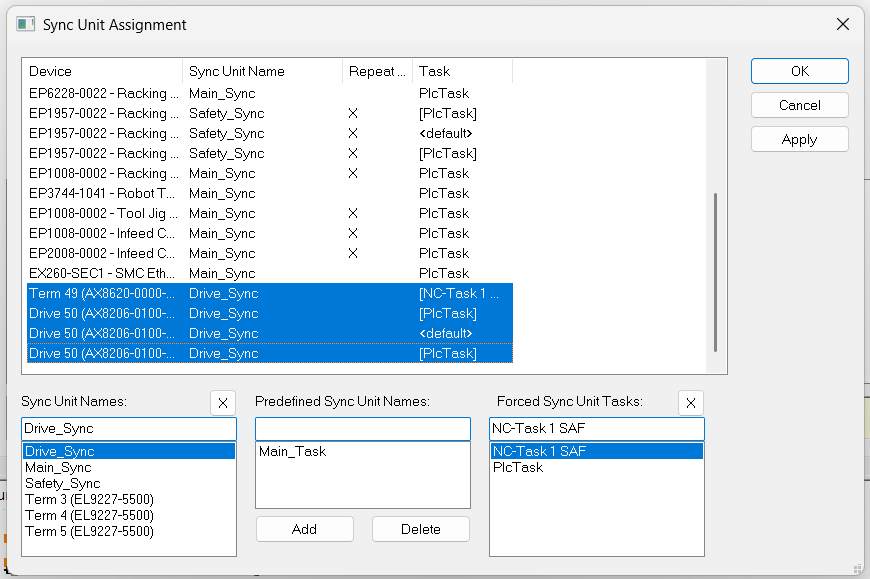Select the Term 49 (AX8620-0000 row
Viewport: 870px width, 579px height.
[270, 293]
